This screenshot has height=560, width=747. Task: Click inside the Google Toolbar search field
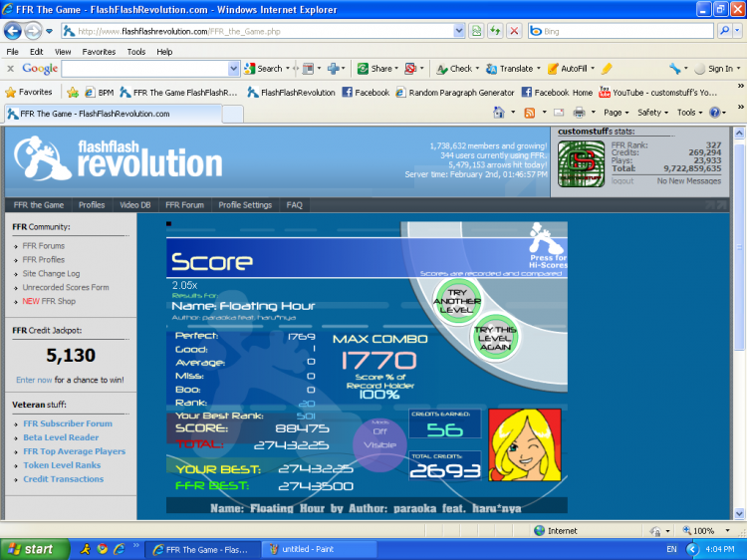pyautogui.click(x=149, y=69)
